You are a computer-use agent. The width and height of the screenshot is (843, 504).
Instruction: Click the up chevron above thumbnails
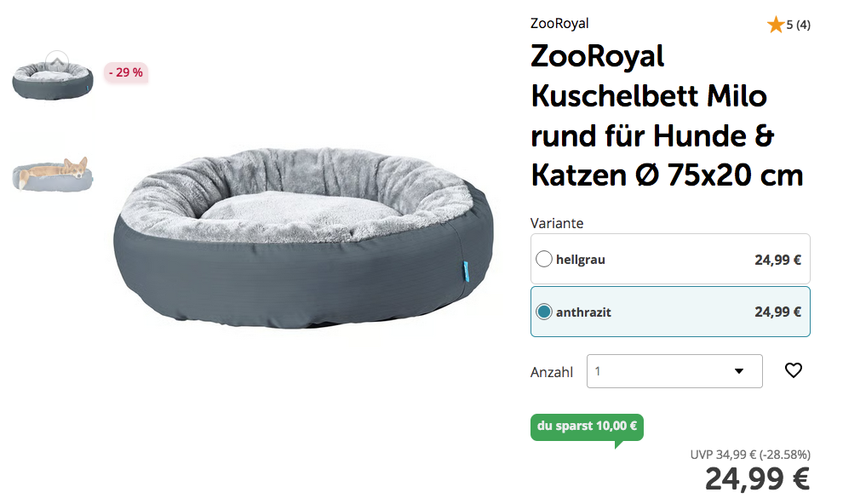click(x=57, y=62)
